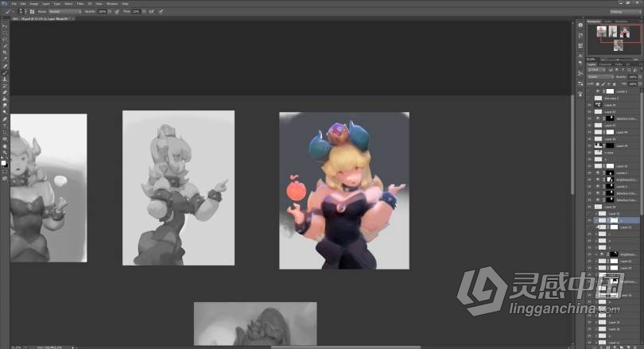This screenshot has width=644, height=349.
Task: Toggle pressure for size icon
Action: [x=161, y=11]
